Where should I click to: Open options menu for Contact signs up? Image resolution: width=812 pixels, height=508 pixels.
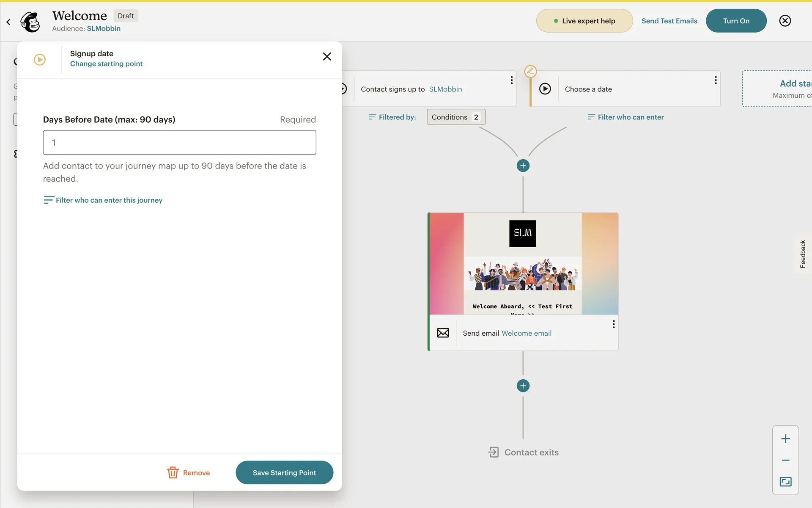click(x=511, y=80)
